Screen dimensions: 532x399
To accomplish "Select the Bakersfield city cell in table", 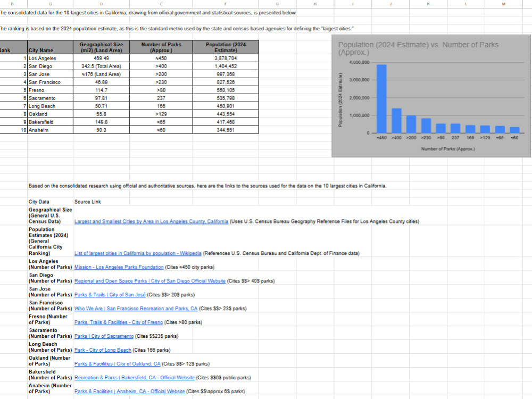I will pyautogui.click(x=50, y=122).
